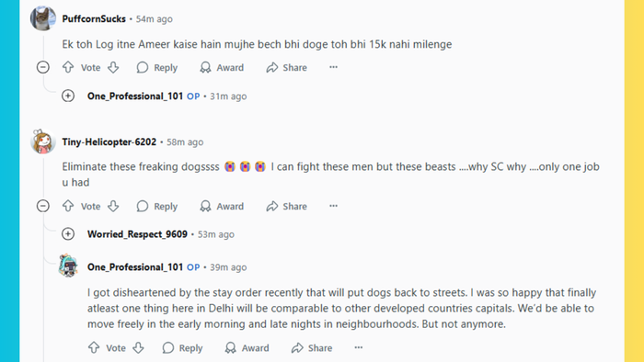Award Tiny-Helicopter-6202's comment
The width and height of the screenshot is (644, 362).
(x=222, y=206)
